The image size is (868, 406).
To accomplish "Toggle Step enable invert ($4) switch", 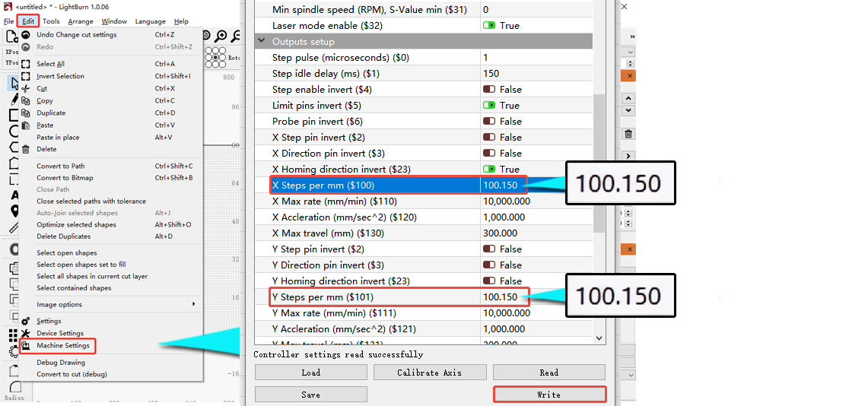I will [x=489, y=89].
